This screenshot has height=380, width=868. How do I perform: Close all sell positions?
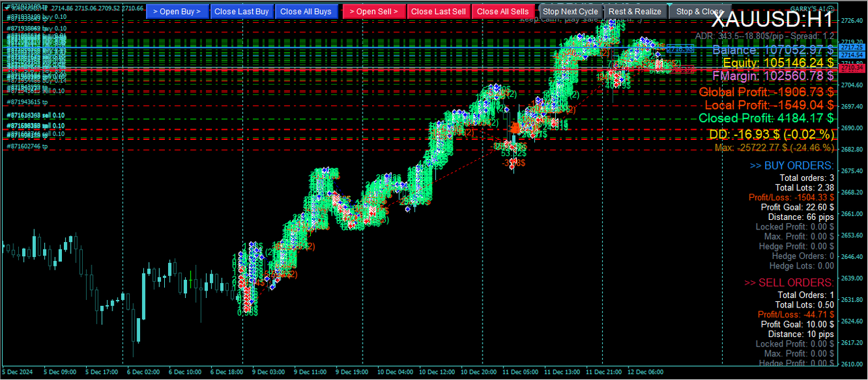503,11
